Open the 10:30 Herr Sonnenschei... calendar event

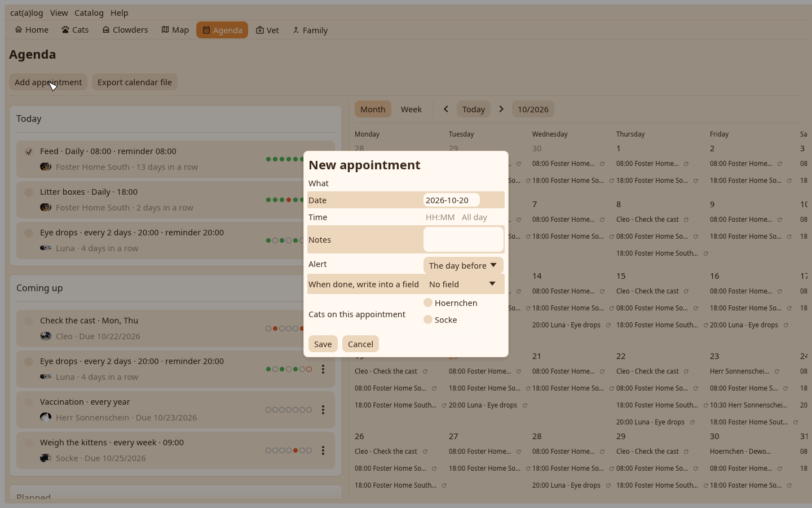pos(748,405)
